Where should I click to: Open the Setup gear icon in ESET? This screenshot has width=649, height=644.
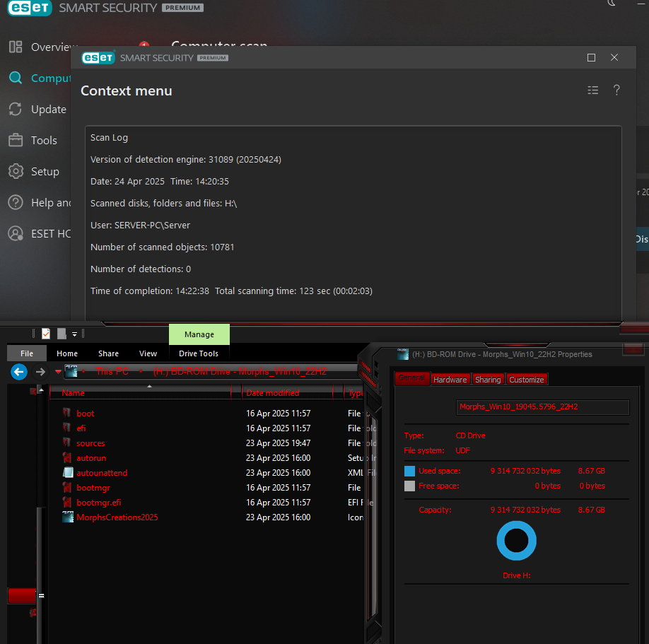16,171
